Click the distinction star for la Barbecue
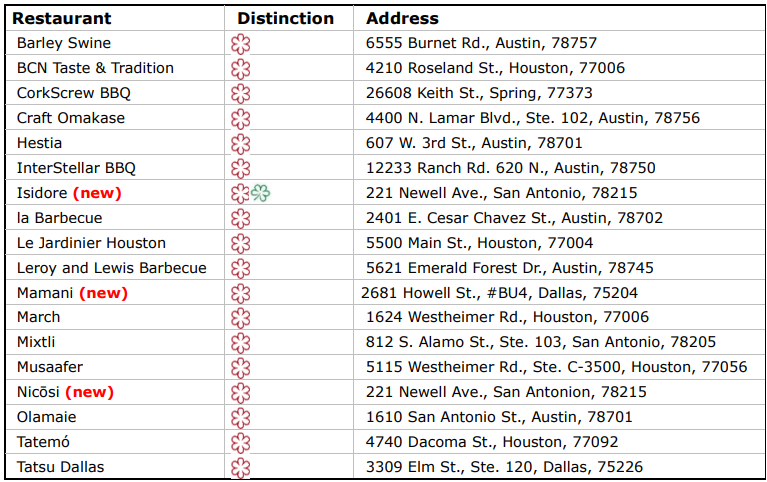This screenshot has width=767, height=482. click(240, 219)
